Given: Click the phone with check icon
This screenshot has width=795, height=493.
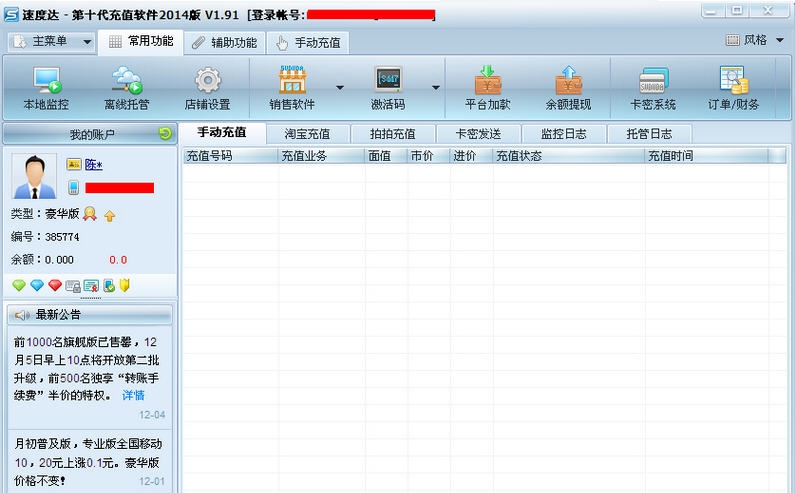Looking at the screenshot, I should (109, 286).
